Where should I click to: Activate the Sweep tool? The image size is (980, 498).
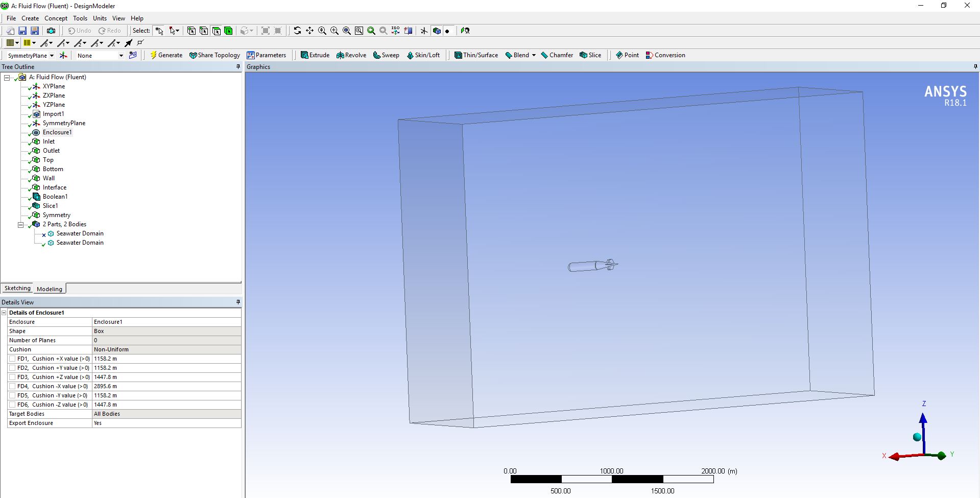click(x=386, y=55)
